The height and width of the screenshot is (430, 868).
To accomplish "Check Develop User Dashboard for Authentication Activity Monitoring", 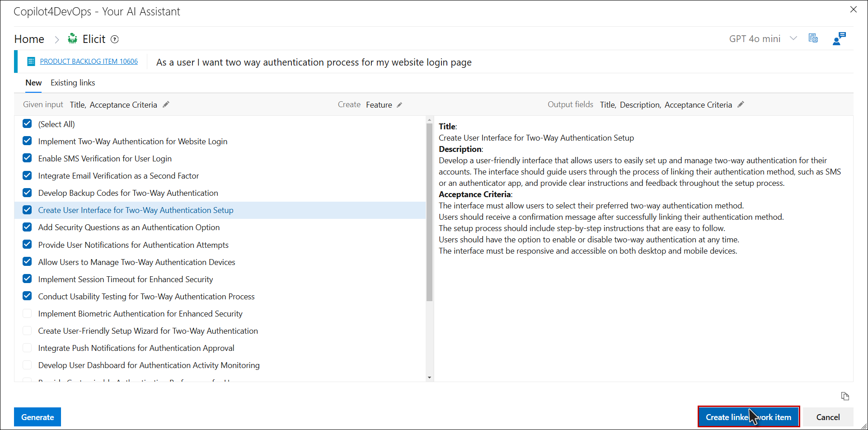I will 27,365.
